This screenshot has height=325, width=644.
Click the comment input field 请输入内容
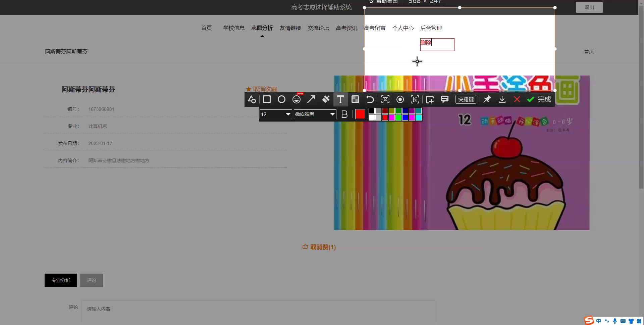click(259, 312)
